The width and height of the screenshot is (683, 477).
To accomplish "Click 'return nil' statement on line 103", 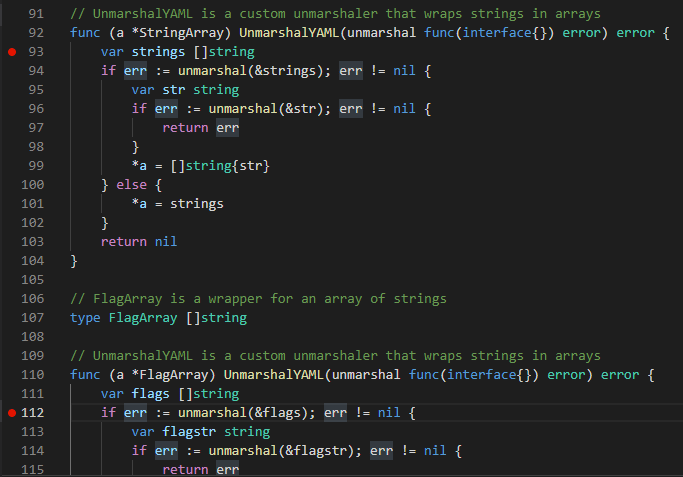I will click(139, 242).
